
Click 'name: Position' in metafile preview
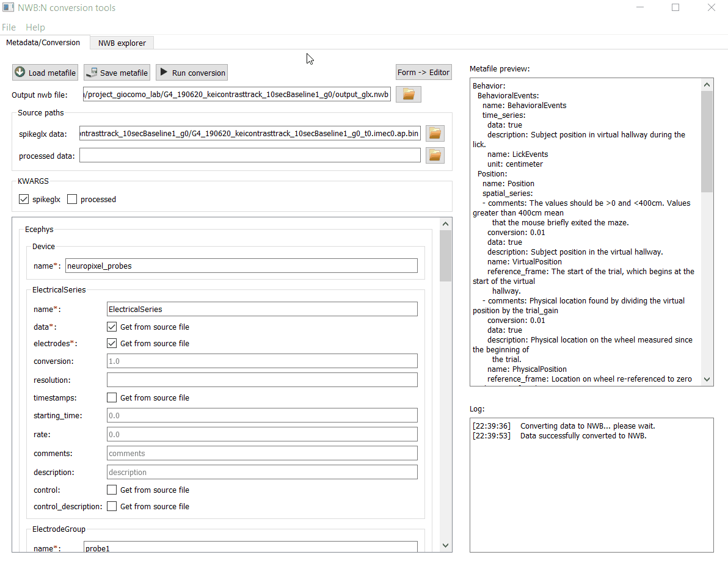pyautogui.click(x=508, y=183)
